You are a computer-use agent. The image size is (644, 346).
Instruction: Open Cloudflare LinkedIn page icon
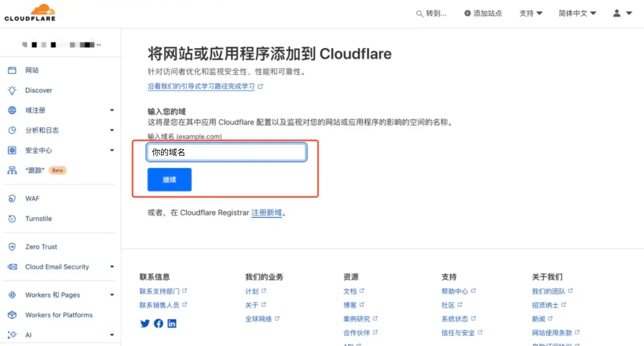(172, 324)
